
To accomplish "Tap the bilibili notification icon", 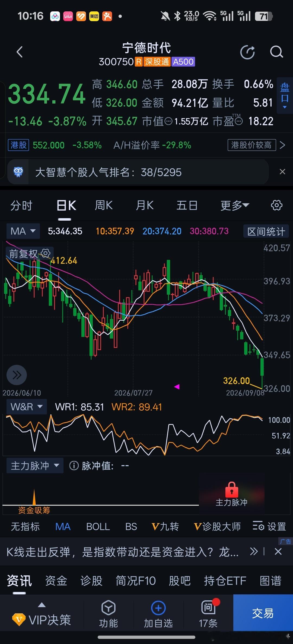I will click(68, 16).
